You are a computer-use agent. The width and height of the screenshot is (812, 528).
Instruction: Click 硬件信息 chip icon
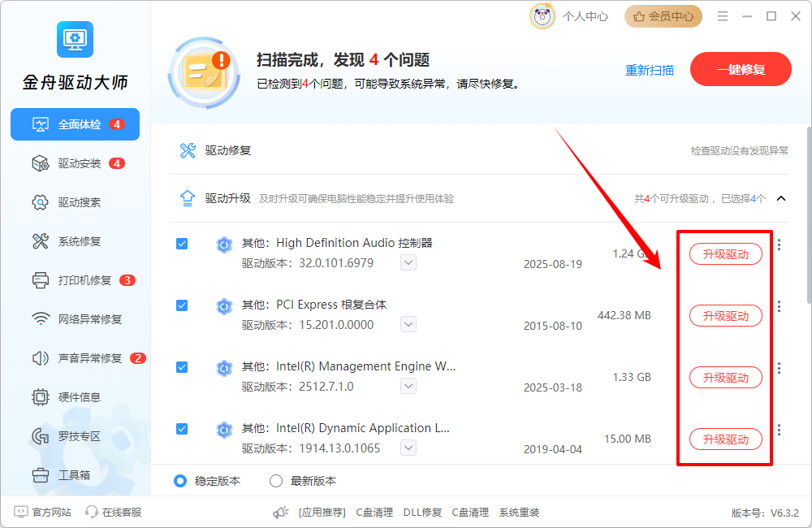(x=41, y=397)
